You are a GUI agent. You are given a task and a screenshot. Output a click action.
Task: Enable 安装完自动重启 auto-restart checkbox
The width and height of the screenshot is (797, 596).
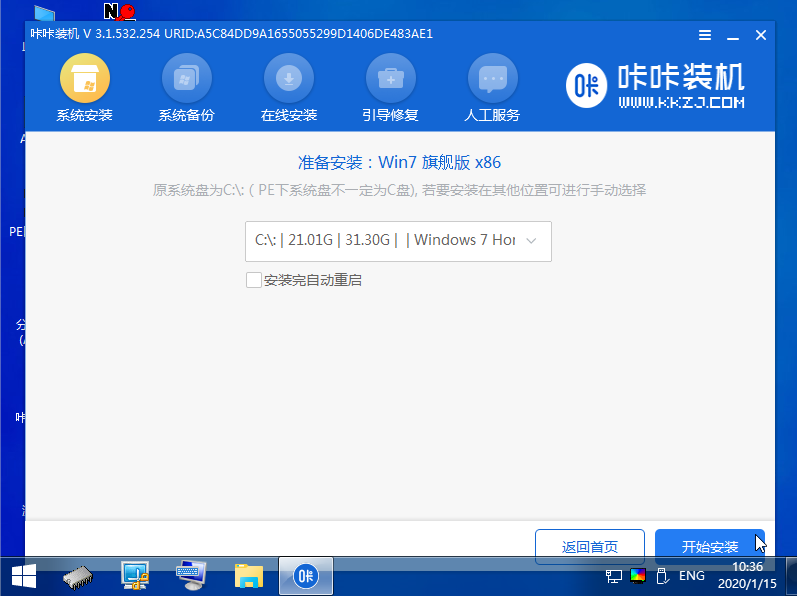pyautogui.click(x=254, y=280)
